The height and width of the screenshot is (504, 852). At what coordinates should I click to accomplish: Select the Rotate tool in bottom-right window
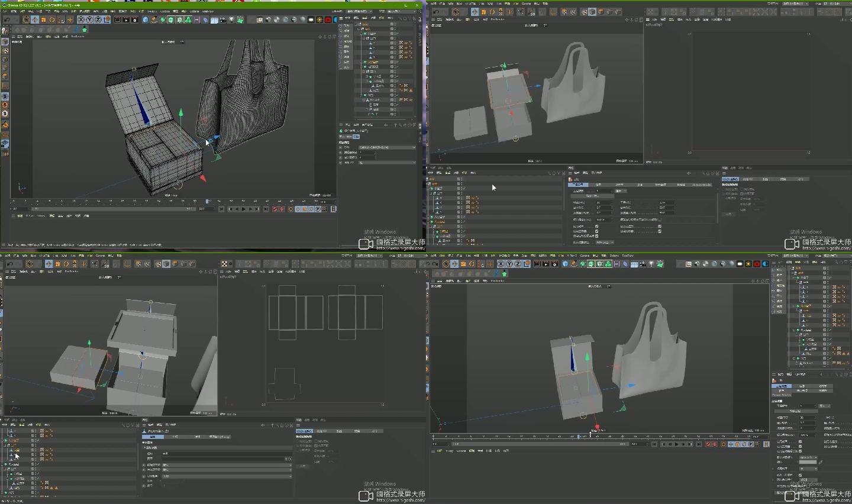pos(472,264)
